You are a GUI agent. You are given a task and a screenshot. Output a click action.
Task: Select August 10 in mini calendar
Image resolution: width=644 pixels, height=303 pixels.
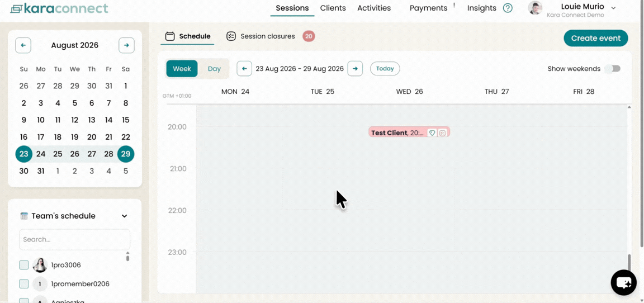pos(41,120)
